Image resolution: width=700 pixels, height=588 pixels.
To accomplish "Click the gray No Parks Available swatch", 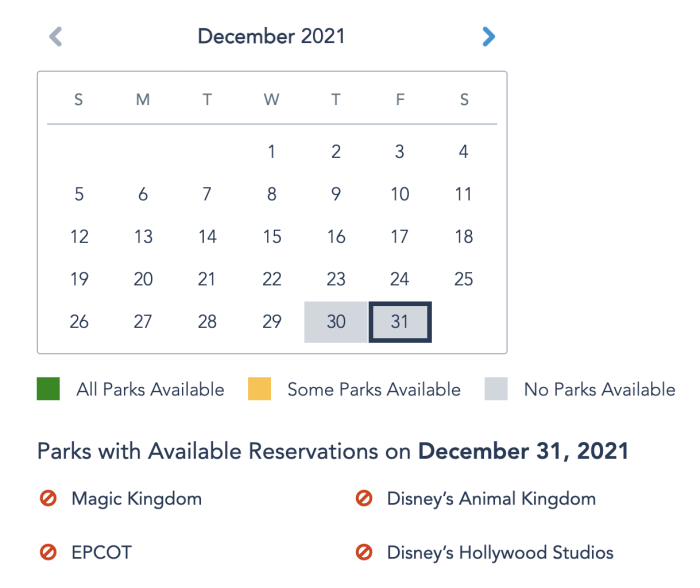I will pyautogui.click(x=496, y=389).
